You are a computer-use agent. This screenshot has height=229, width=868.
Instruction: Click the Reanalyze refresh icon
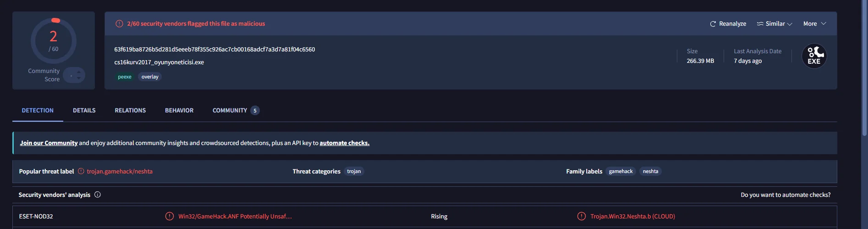tap(713, 24)
